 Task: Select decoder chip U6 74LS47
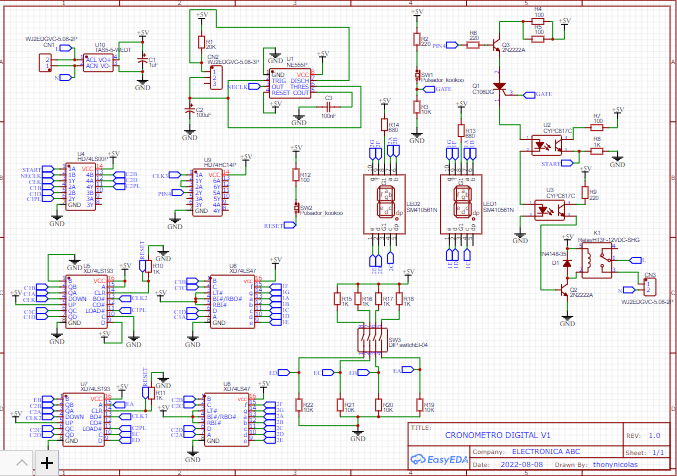coord(232,301)
